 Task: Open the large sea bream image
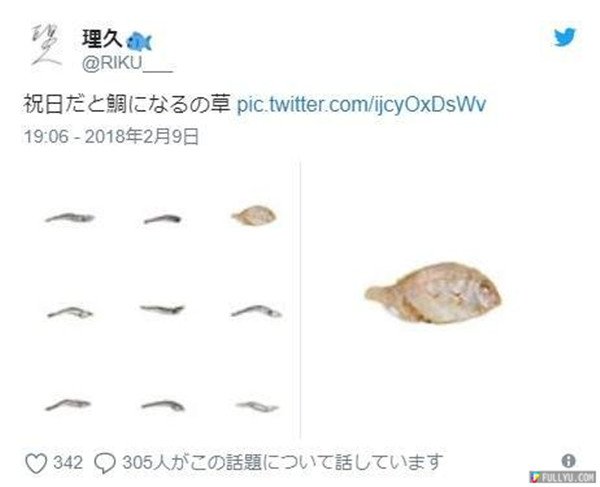point(433,293)
